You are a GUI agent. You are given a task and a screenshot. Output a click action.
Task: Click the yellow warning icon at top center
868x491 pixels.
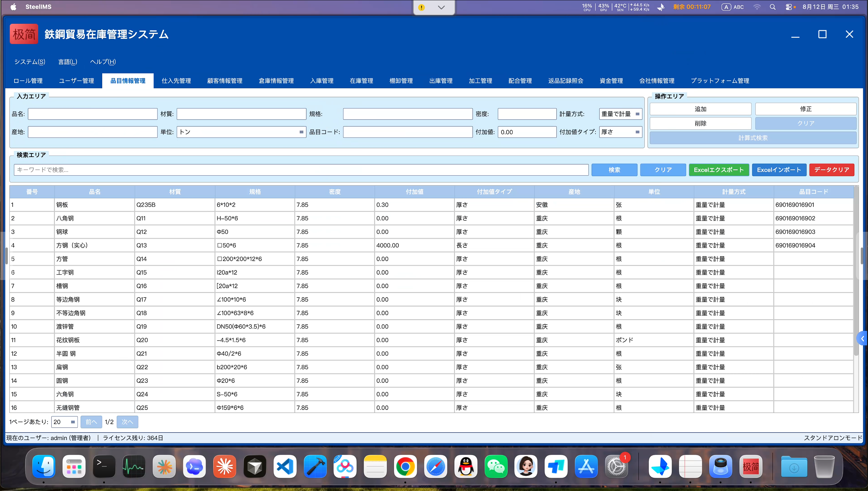coord(421,7)
